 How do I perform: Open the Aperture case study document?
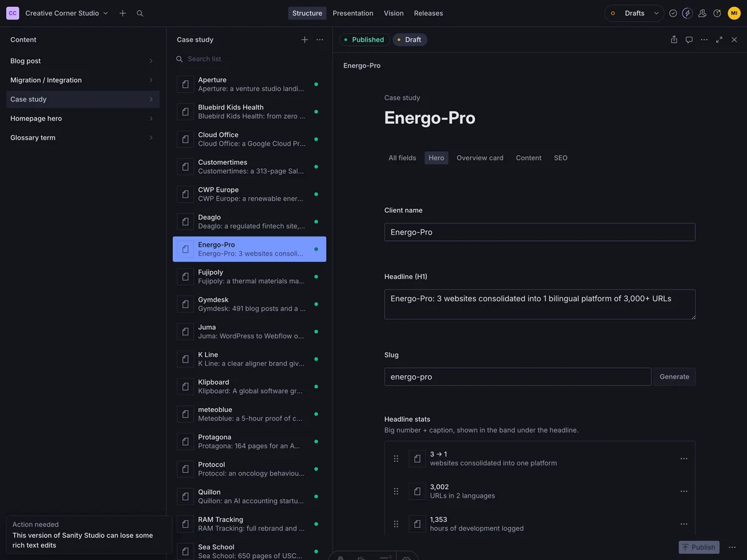[249, 84]
